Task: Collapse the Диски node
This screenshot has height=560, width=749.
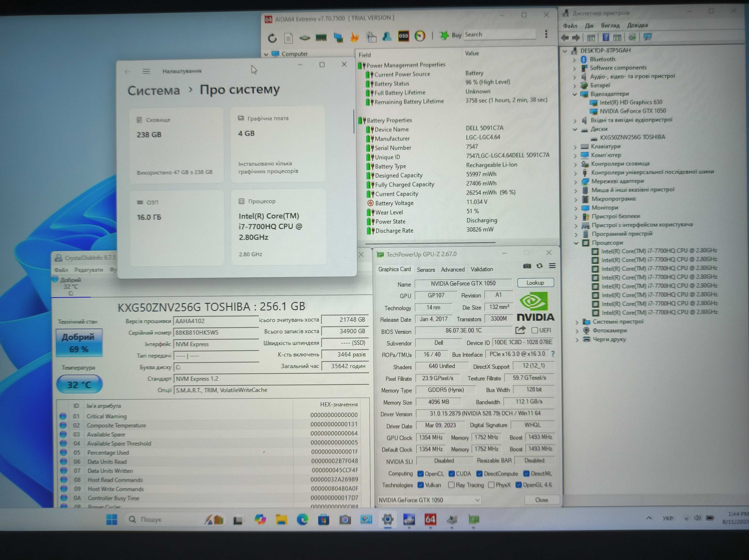Action: [575, 129]
